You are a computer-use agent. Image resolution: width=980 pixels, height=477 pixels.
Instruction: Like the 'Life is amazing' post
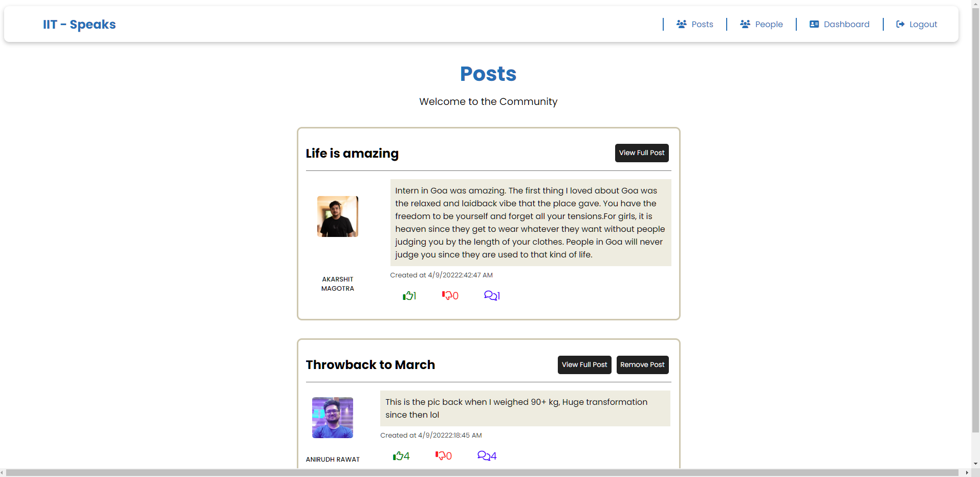click(408, 295)
